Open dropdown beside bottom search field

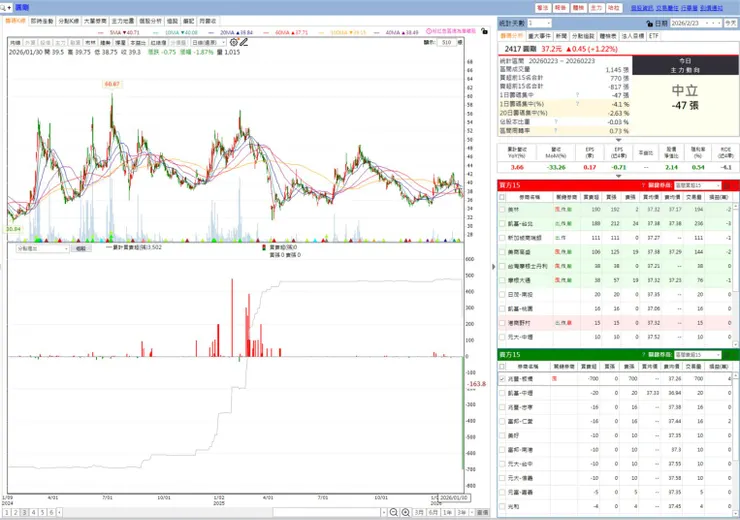384,512
